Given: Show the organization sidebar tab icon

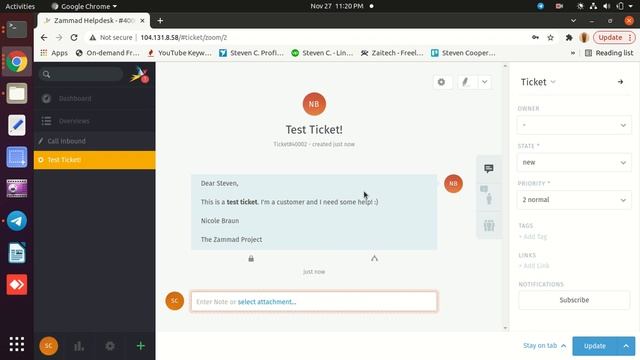Looking at the screenshot, I should [x=489, y=225].
